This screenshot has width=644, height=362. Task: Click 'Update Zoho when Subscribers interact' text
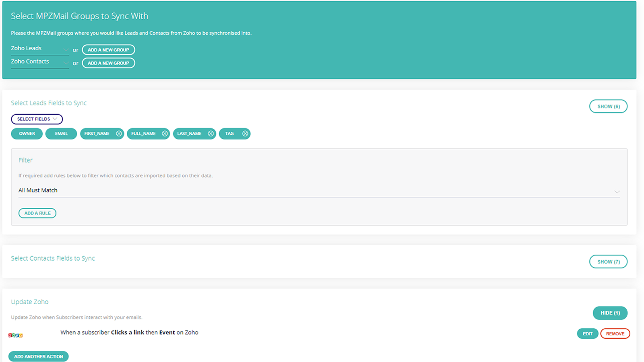click(76, 317)
